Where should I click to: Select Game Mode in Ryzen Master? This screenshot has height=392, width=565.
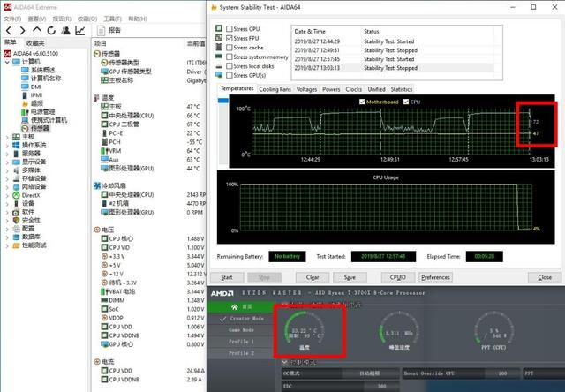point(241,330)
